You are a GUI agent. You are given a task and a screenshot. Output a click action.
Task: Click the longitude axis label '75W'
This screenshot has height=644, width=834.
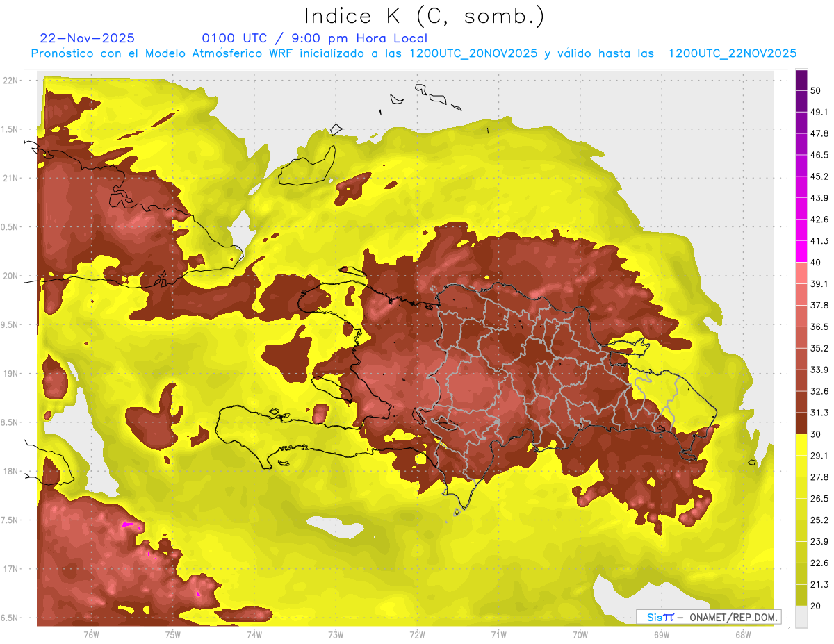point(173,634)
